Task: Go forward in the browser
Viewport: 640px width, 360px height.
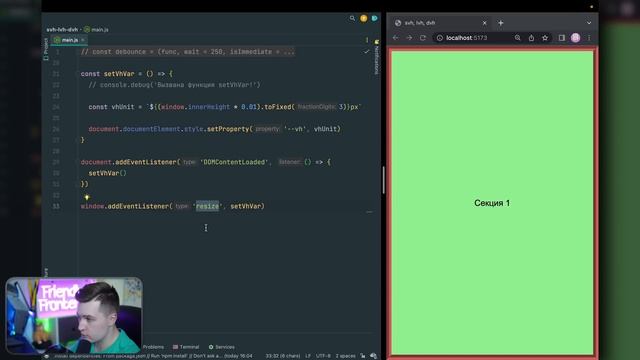Action: (409, 38)
